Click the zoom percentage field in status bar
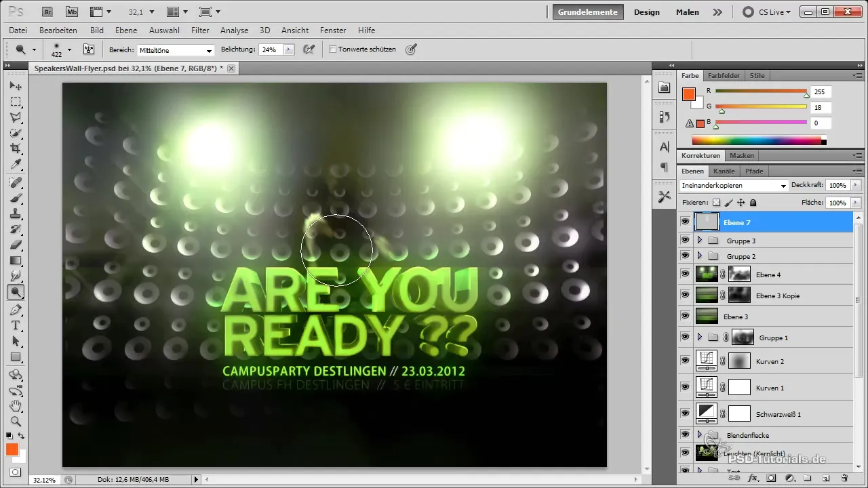Image resolution: width=868 pixels, height=488 pixels. (45, 479)
